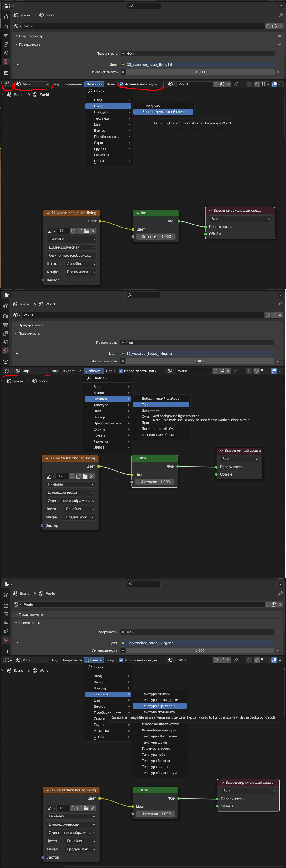Image resolution: width=286 pixels, height=868 pixels.
Task: Choose 'Текстура окр. среды' from the Текстура submenu
Action: click(x=158, y=706)
